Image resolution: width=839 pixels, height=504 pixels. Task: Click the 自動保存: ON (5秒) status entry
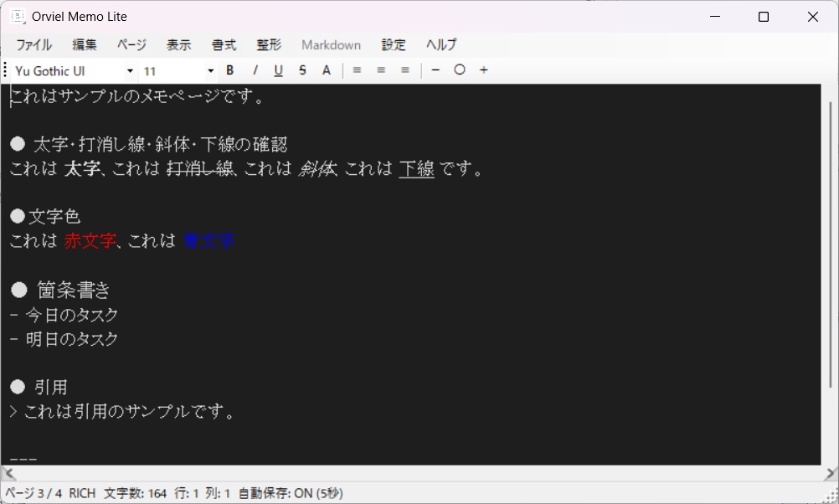pyautogui.click(x=291, y=493)
